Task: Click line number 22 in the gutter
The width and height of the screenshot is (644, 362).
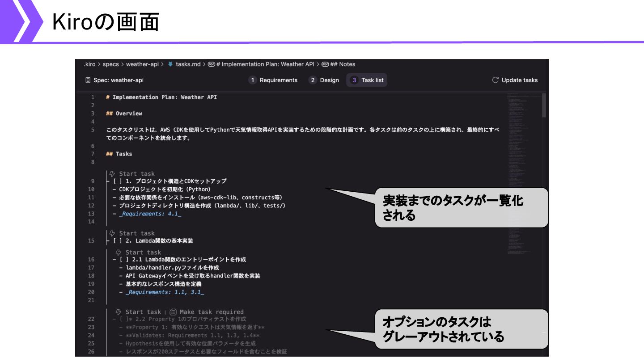Action: pyautogui.click(x=92, y=319)
